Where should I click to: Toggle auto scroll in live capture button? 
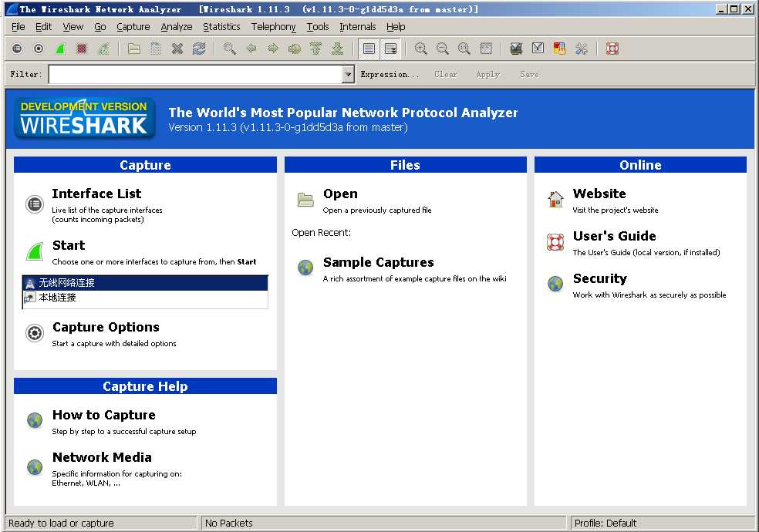[x=391, y=49]
